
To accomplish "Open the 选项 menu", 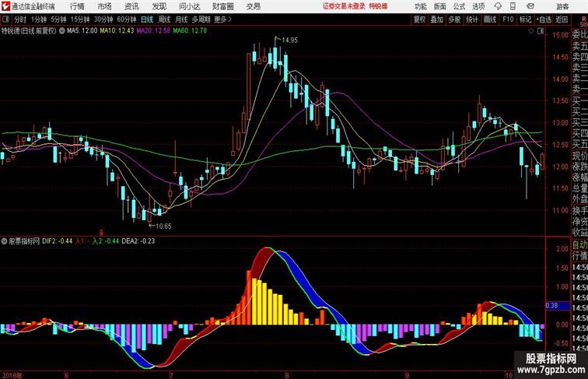I will [x=478, y=6].
